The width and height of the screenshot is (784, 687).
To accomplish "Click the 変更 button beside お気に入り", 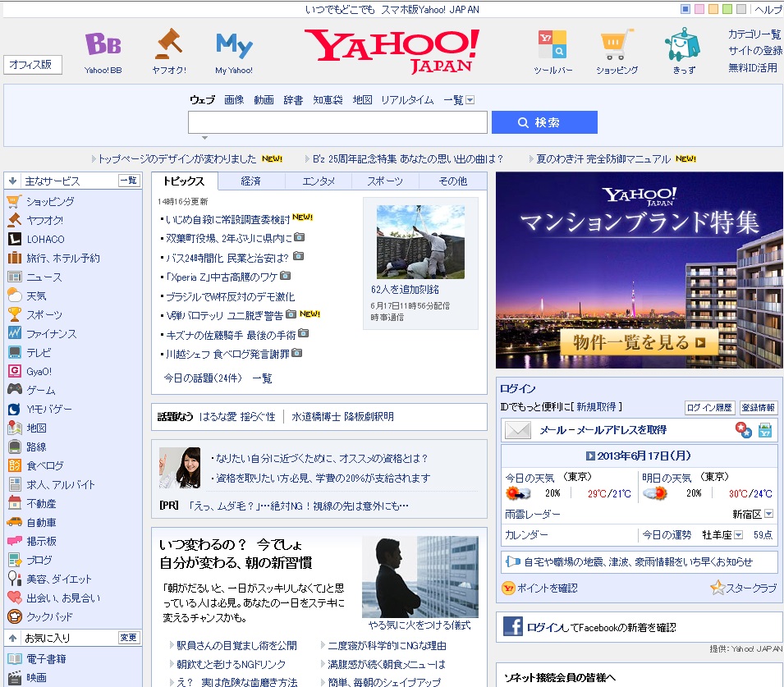I will [129, 638].
